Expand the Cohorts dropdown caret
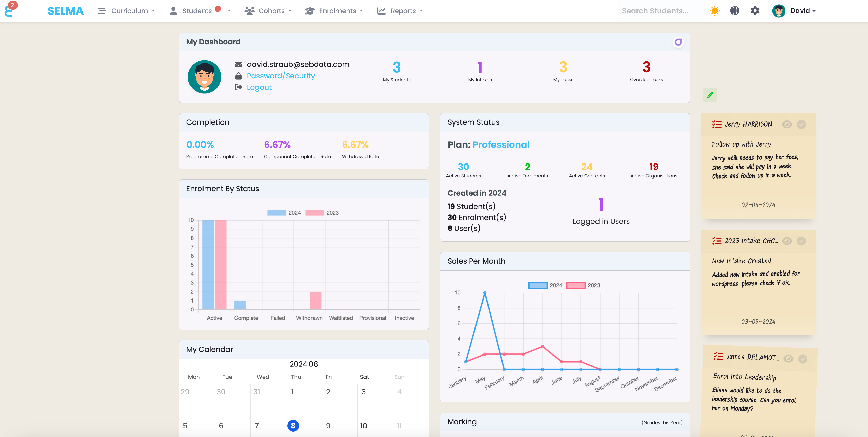The width and height of the screenshot is (868, 437). pos(290,11)
